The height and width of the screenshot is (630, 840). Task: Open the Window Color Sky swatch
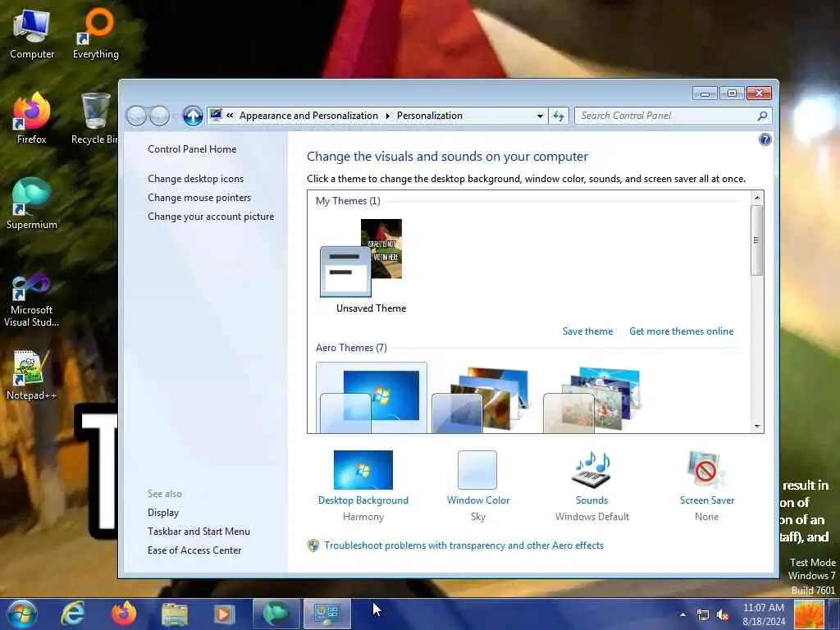(x=477, y=470)
